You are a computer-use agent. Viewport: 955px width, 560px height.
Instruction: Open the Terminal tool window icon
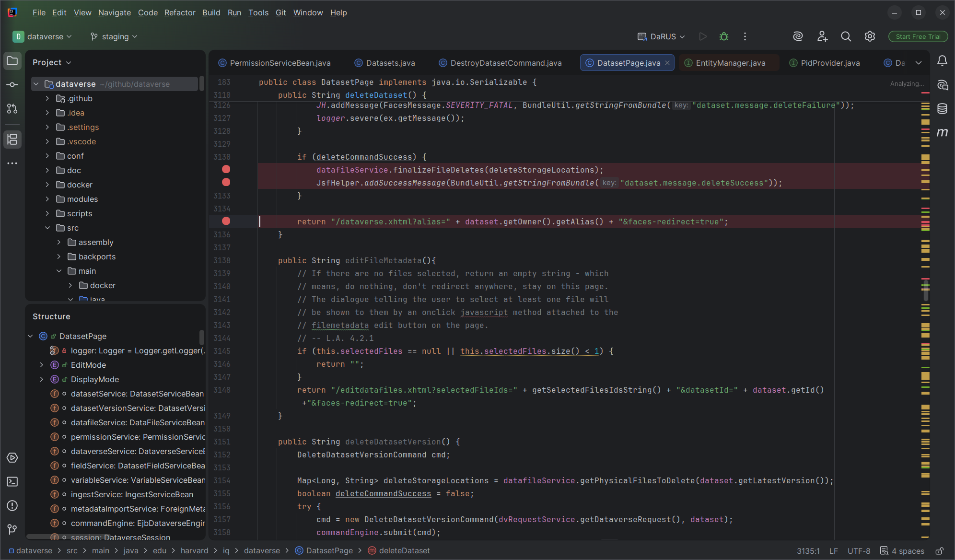[x=12, y=482]
